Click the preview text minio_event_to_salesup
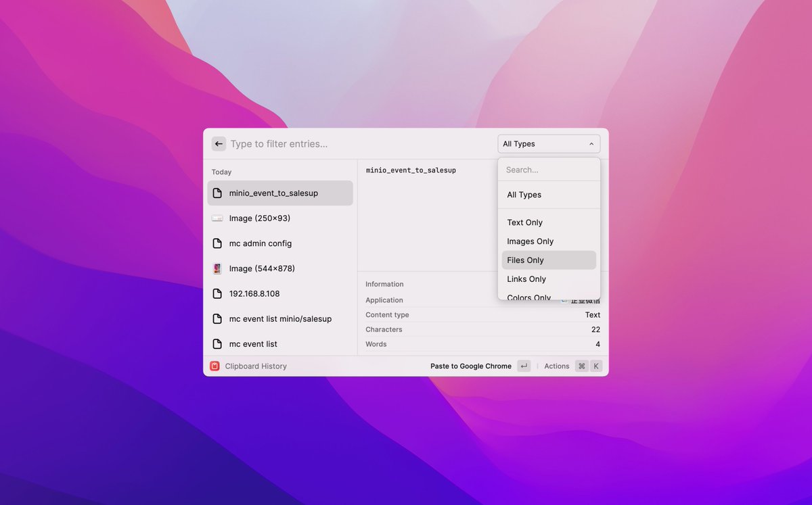Screen dimensions: 812x505 411,170
